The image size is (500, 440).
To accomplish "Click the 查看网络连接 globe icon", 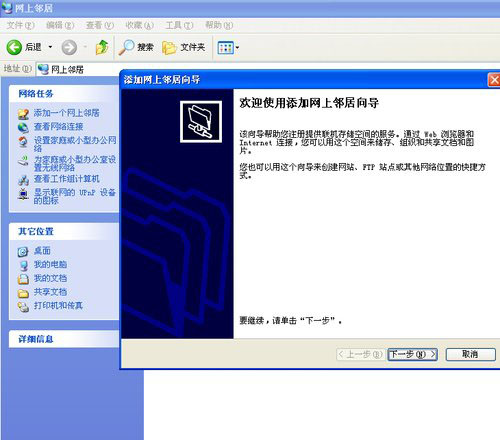I will 23,127.
